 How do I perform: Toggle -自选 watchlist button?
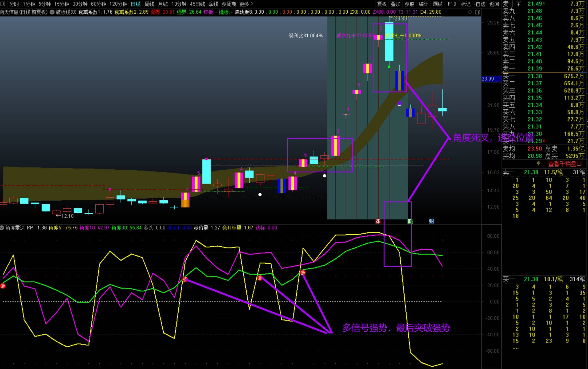pos(480,4)
